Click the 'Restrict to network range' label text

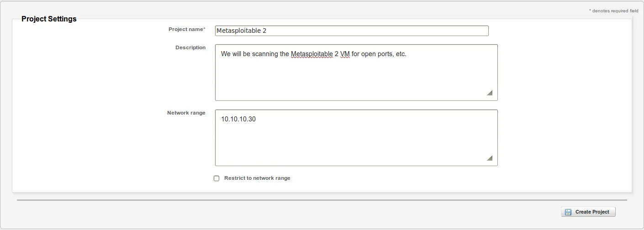point(257,178)
